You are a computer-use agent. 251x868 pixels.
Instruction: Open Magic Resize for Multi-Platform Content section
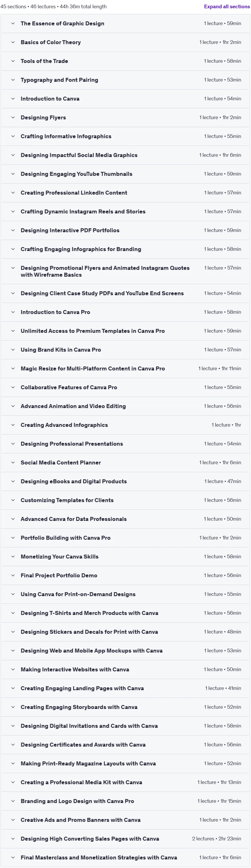click(x=125, y=369)
